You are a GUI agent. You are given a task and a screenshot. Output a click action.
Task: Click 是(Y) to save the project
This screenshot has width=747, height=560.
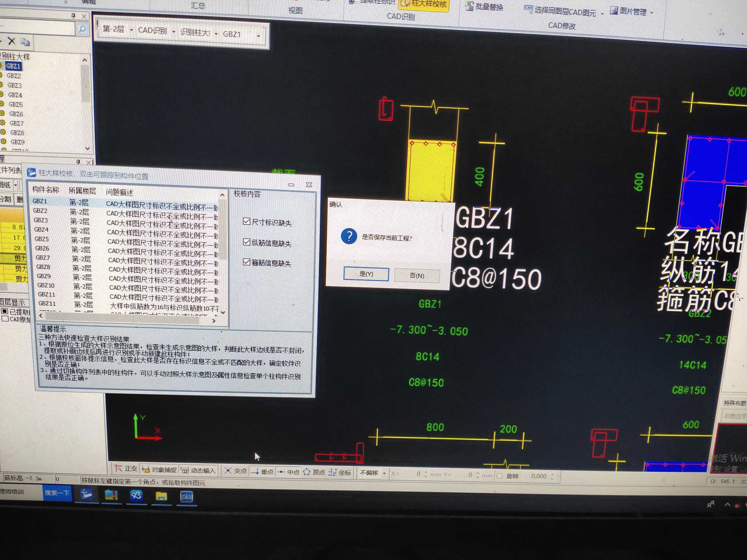click(366, 274)
